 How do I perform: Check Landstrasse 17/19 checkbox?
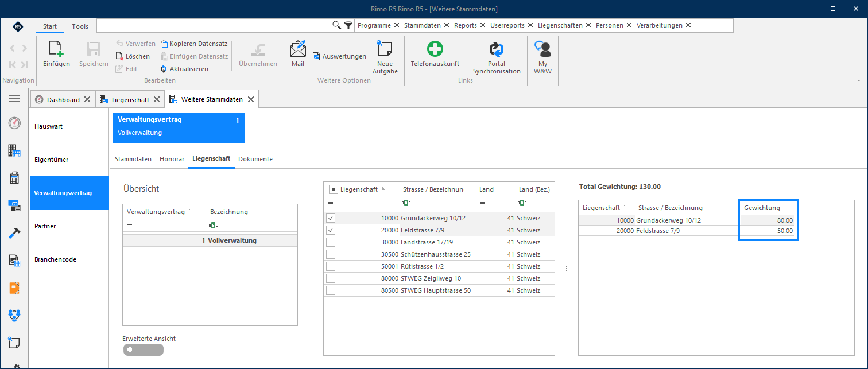pos(331,242)
